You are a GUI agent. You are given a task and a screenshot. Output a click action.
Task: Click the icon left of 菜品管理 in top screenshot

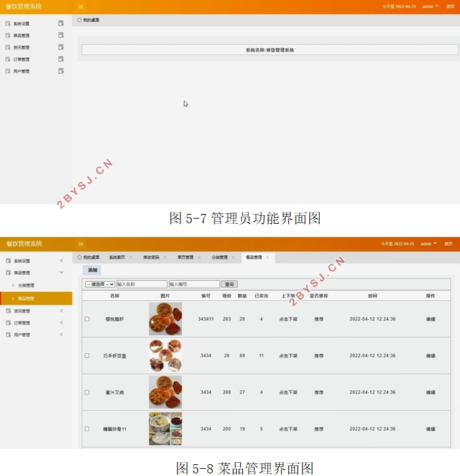[x=8, y=35]
